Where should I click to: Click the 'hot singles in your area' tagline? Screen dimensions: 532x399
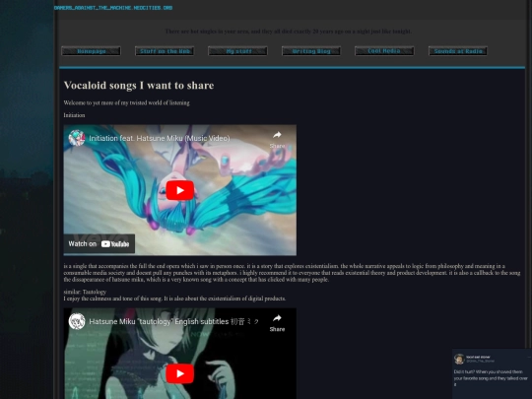coord(289,32)
